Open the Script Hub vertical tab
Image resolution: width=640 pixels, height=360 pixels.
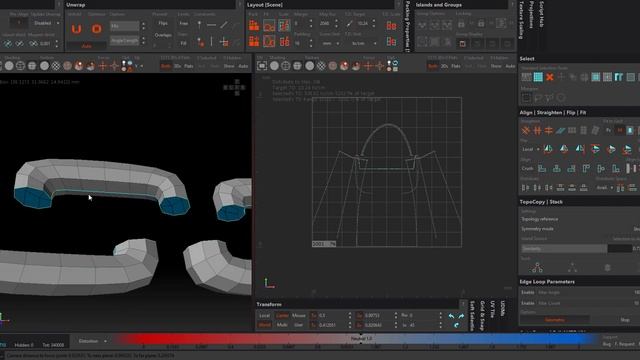541,14
